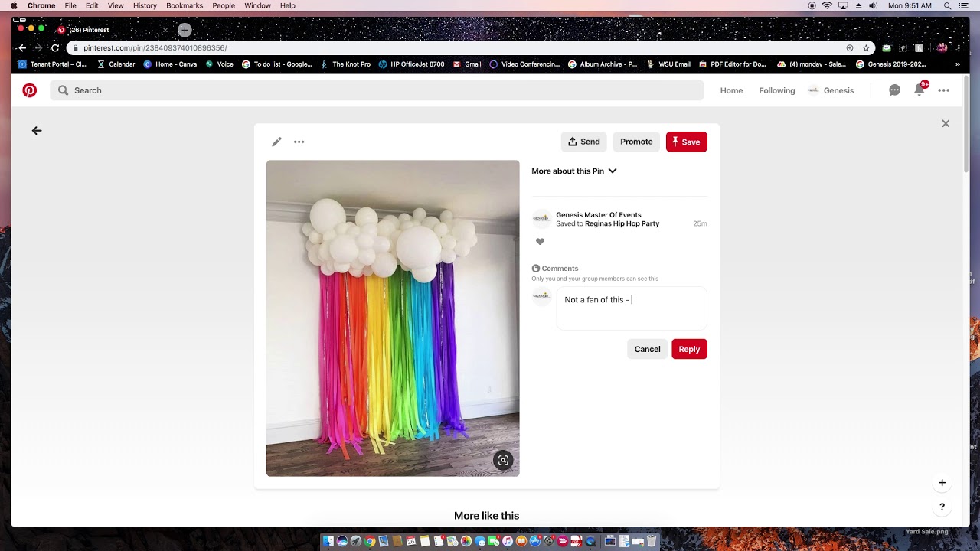
Task: Click the comment text box
Action: click(632, 308)
